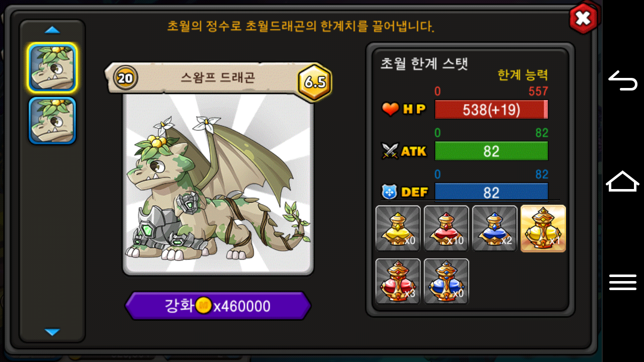This screenshot has height=362, width=644.
Task: Click the blue shield DEF icon
Action: pyautogui.click(x=390, y=192)
